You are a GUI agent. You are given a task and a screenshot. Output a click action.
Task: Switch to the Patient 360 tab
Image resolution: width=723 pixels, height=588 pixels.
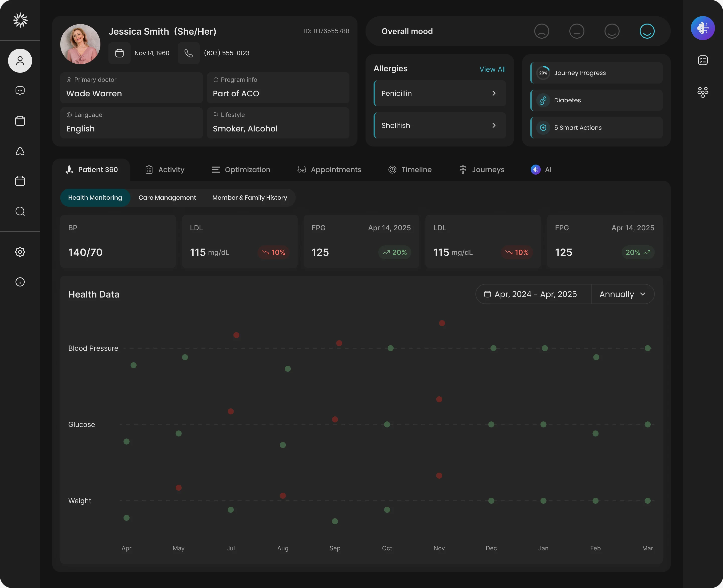tap(91, 170)
